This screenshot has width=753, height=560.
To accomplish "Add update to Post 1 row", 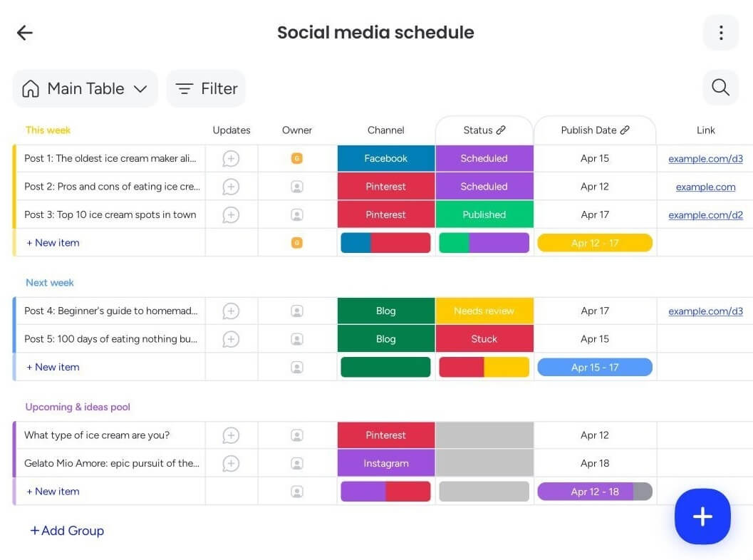I will click(x=231, y=158).
